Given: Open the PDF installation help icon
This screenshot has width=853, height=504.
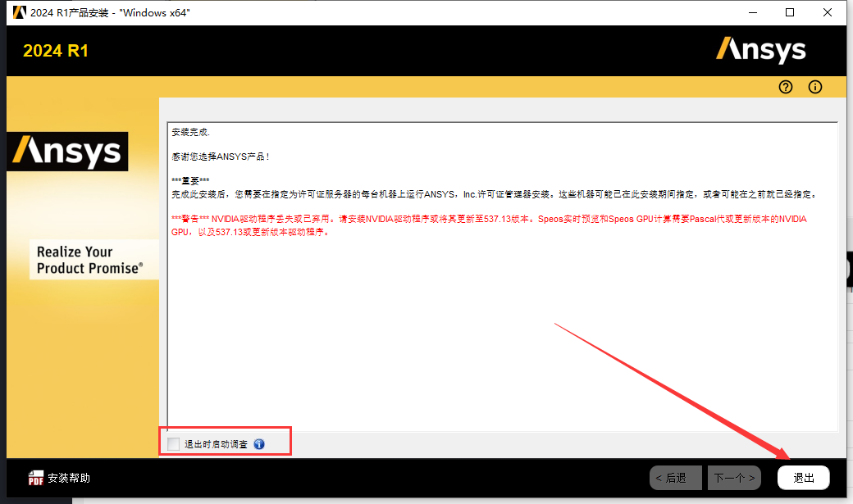Looking at the screenshot, I should tap(36, 478).
